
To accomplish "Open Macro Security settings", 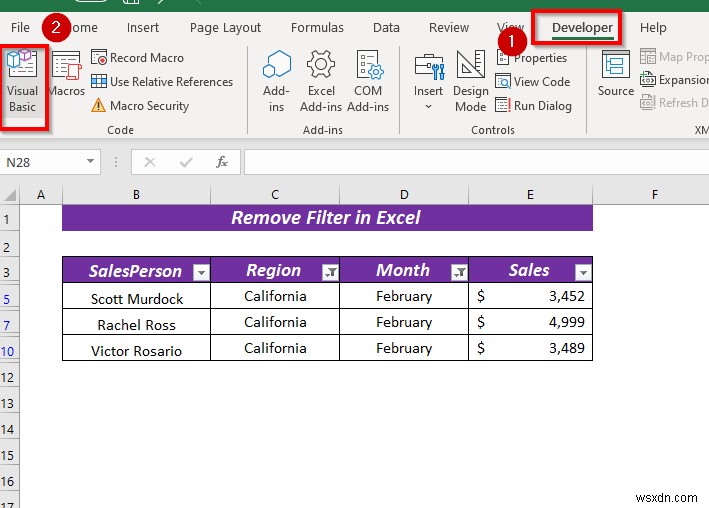I will (x=140, y=106).
